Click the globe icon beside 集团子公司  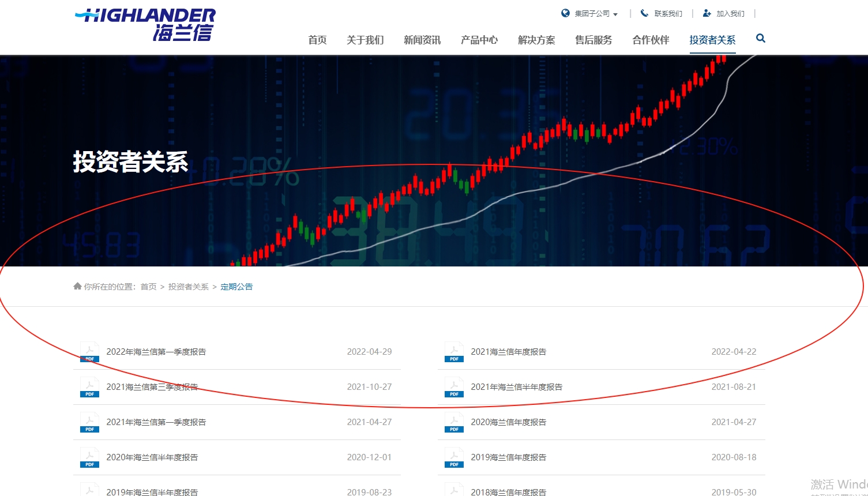565,13
